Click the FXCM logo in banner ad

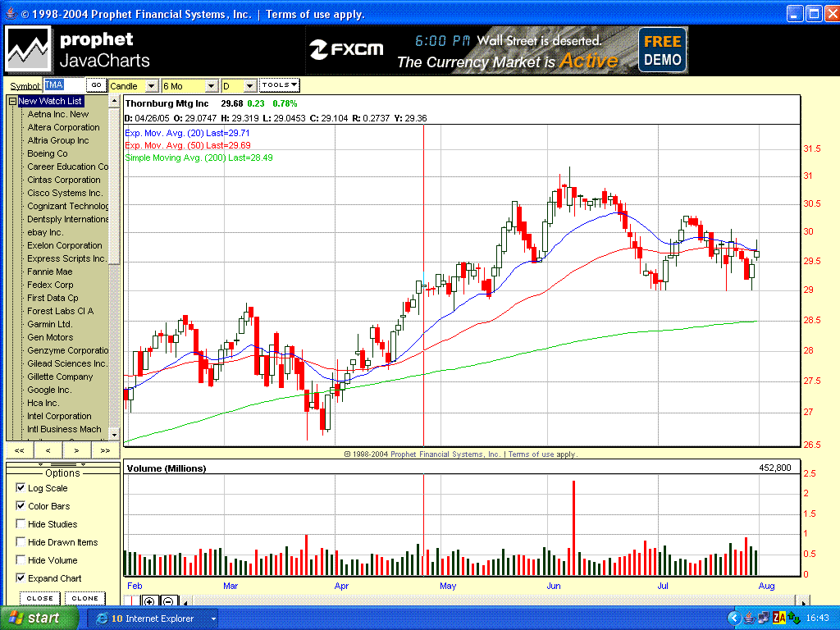click(x=347, y=49)
